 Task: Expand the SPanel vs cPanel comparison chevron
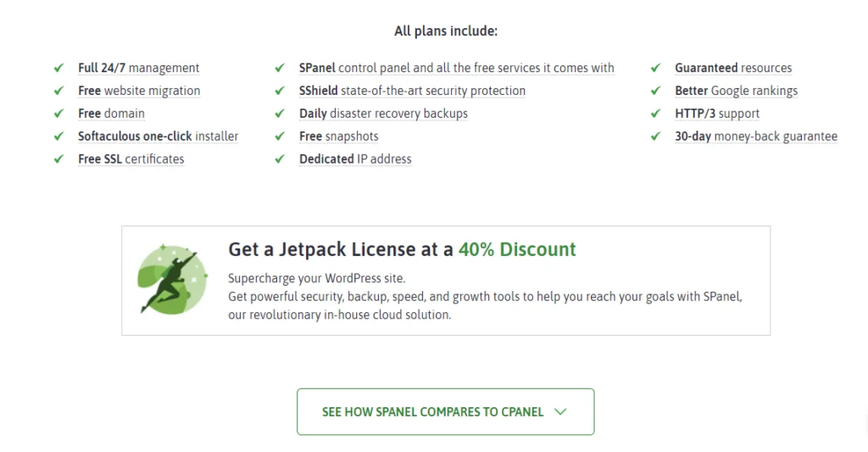click(559, 412)
